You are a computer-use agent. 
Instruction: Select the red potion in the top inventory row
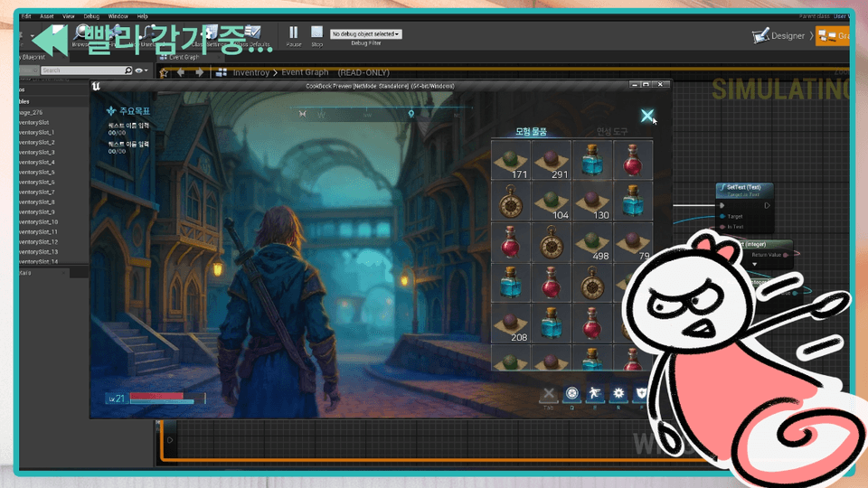coord(633,161)
